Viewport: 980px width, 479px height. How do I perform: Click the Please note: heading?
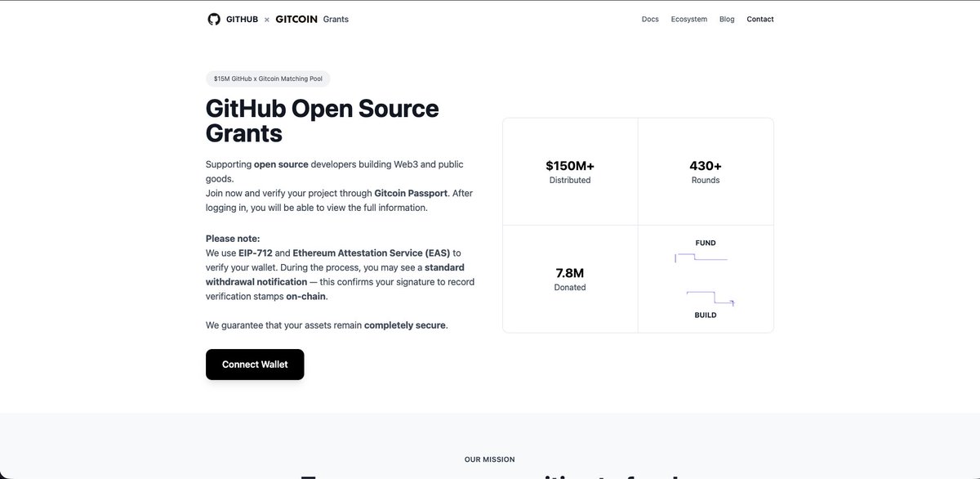point(233,239)
